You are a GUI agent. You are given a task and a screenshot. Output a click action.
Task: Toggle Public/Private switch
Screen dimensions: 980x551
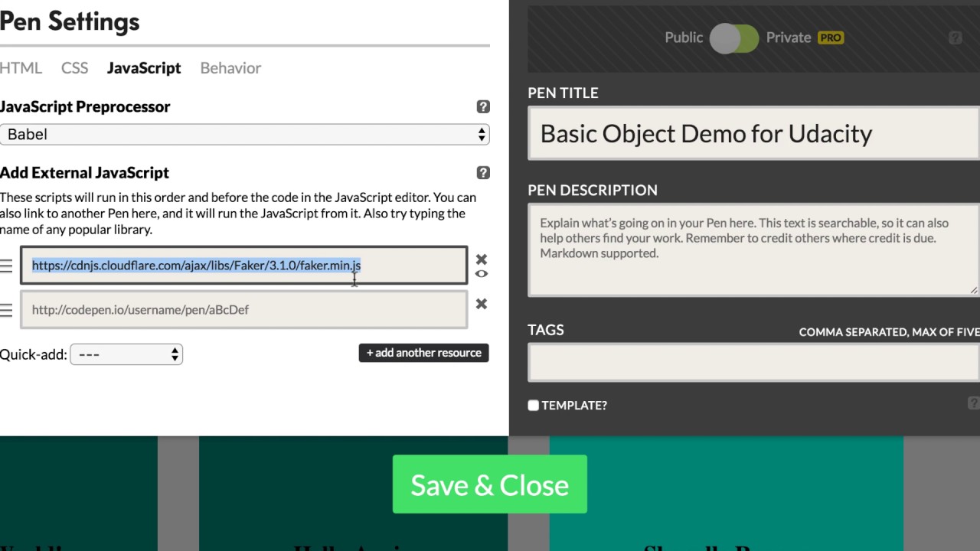[x=733, y=38]
